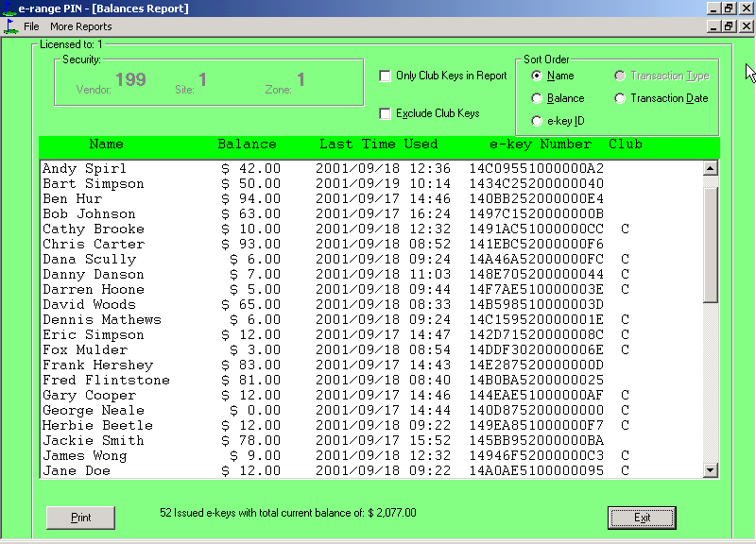756x544 pixels.
Task: Enable Only Club Keys in Report
Action: pos(386,76)
